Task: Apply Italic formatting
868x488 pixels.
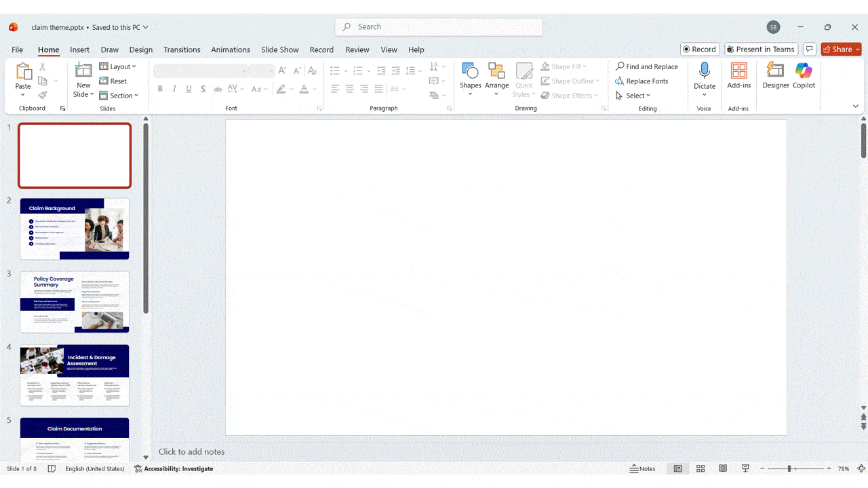Action: click(x=174, y=89)
